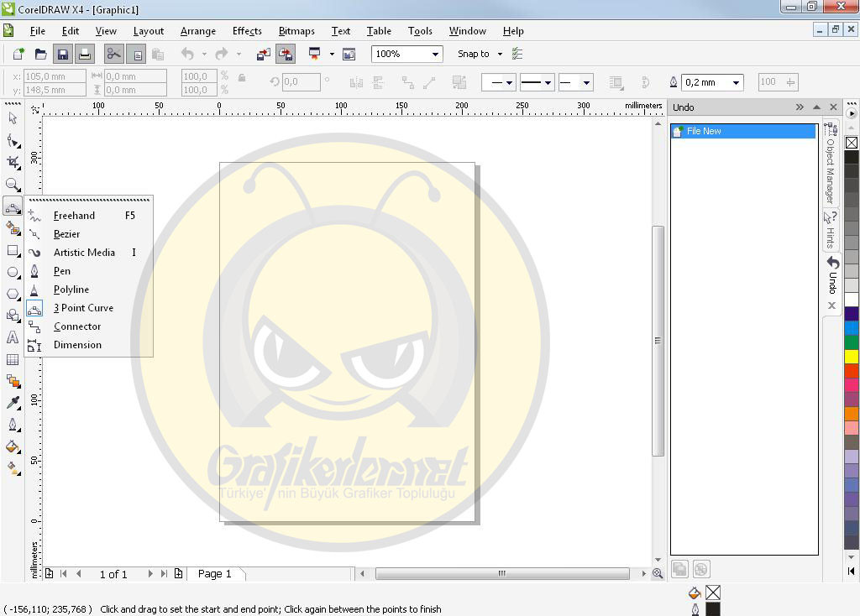Screen dimensions: 860x616
Task: Go to the next page arrow
Action: coord(150,574)
